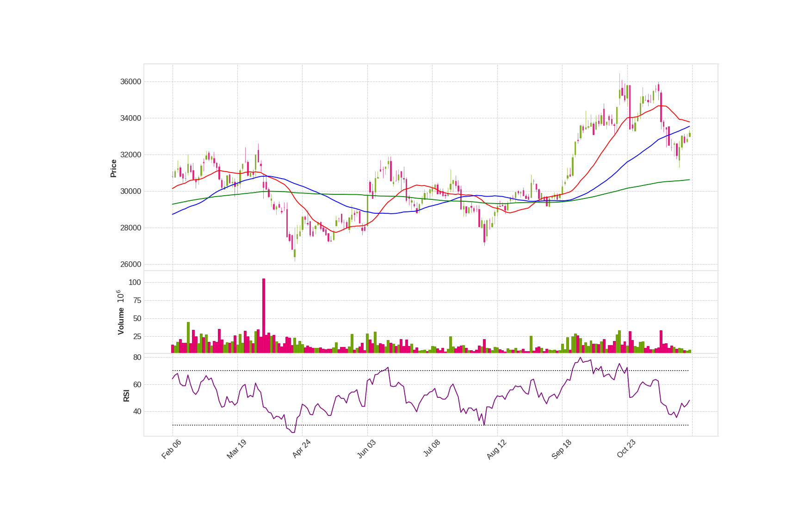This screenshot has height=532, width=798.
Task: Click the 34000 price axis label
Action: 130,118
